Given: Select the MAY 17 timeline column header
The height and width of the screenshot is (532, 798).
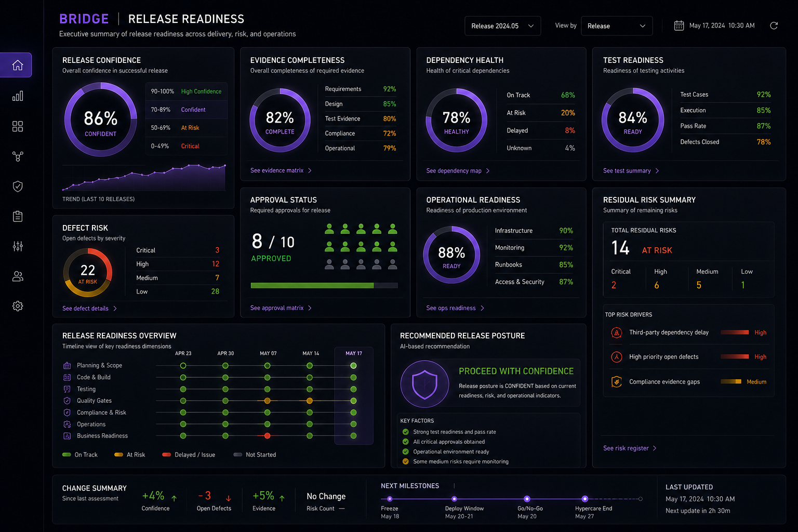Looking at the screenshot, I should [x=354, y=353].
